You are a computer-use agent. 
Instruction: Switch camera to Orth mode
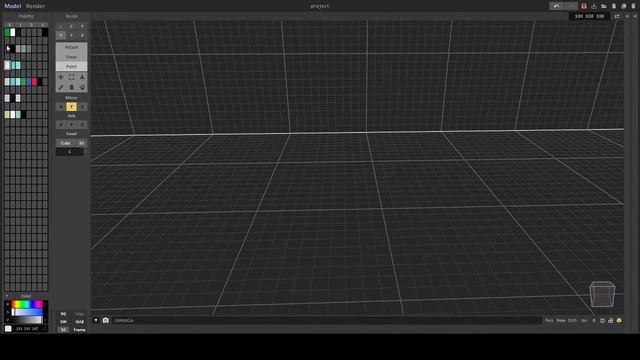tap(572, 321)
